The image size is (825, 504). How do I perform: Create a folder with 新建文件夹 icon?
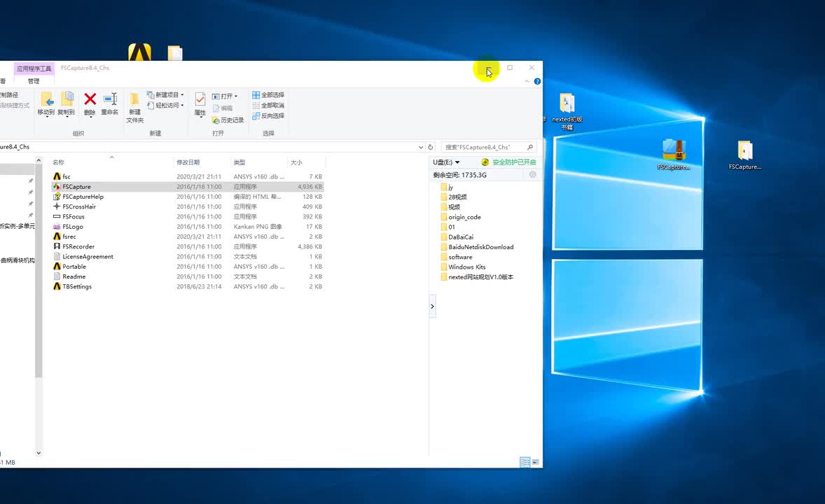(134, 108)
